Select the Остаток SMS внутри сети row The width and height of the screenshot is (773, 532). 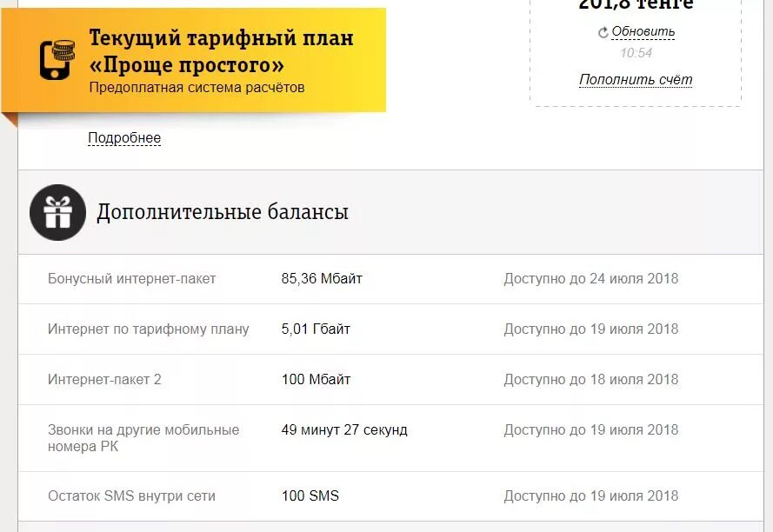tap(390, 496)
